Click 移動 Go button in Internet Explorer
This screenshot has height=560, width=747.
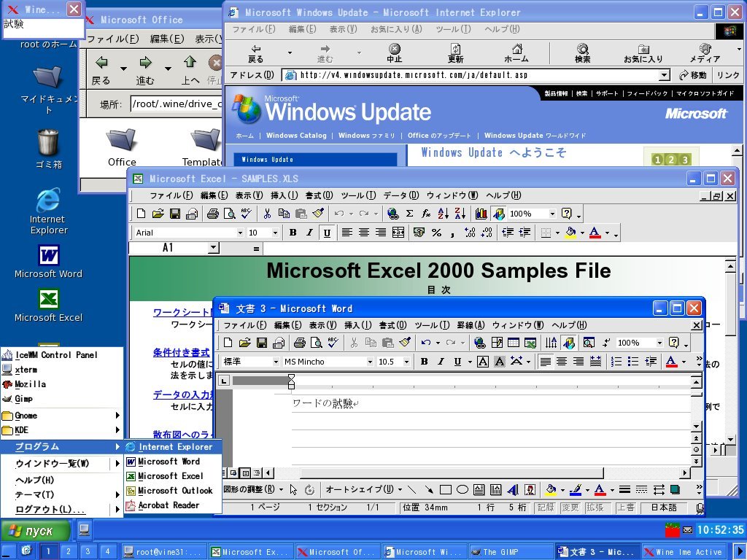click(693, 75)
